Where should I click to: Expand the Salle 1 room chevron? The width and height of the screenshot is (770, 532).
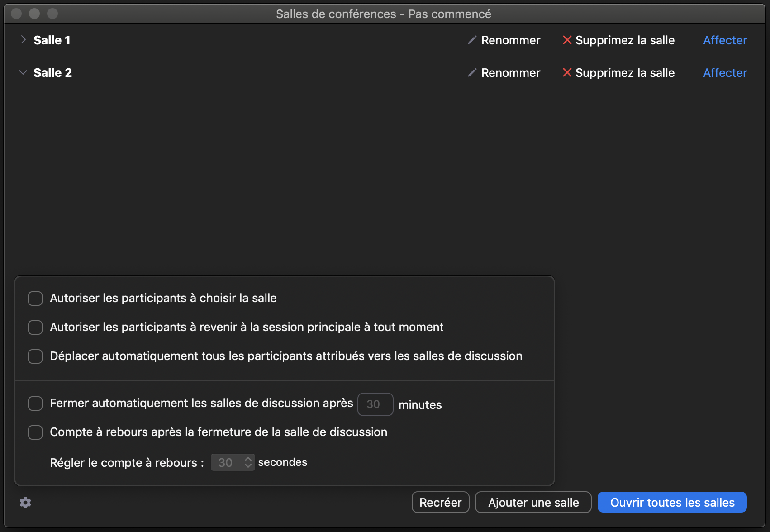point(23,40)
